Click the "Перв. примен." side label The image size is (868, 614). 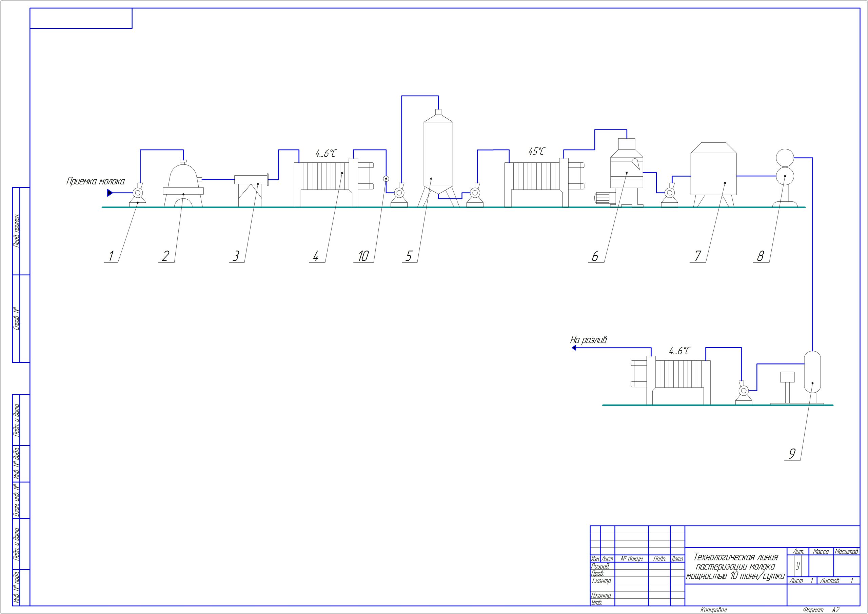(16, 231)
